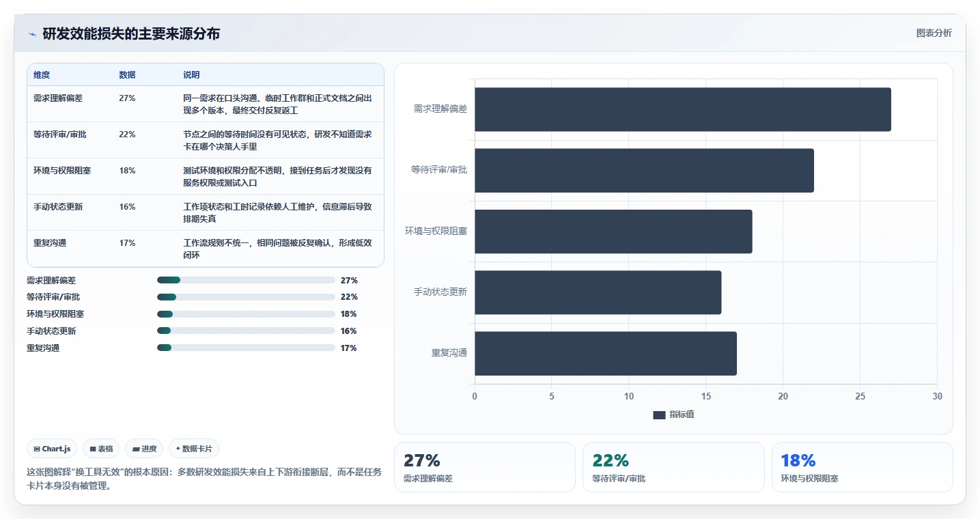Click the lightning icon beside the title

(x=32, y=34)
